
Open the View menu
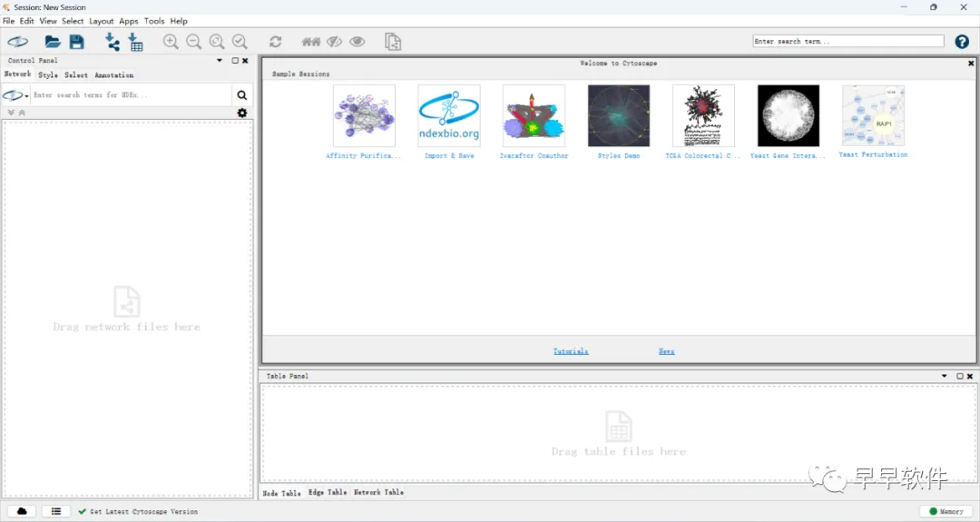click(48, 21)
